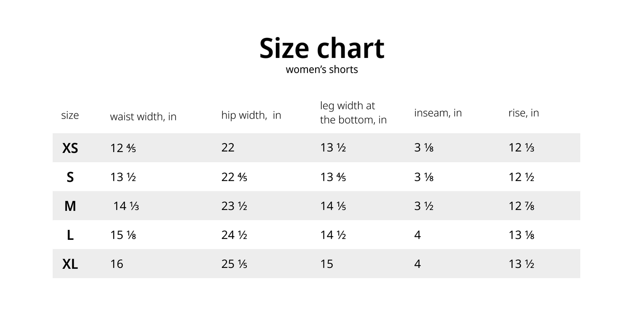Viewport: 644px width, 316px height.
Task: Choose the L size row label
Action: (70, 235)
